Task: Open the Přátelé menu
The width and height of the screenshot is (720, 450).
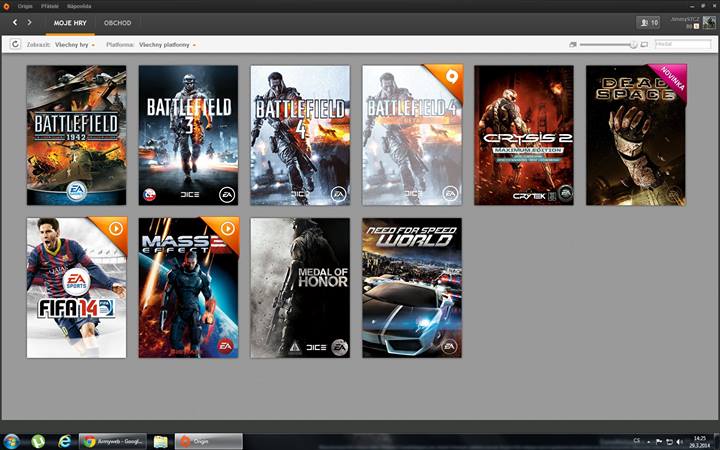Action: point(50,6)
